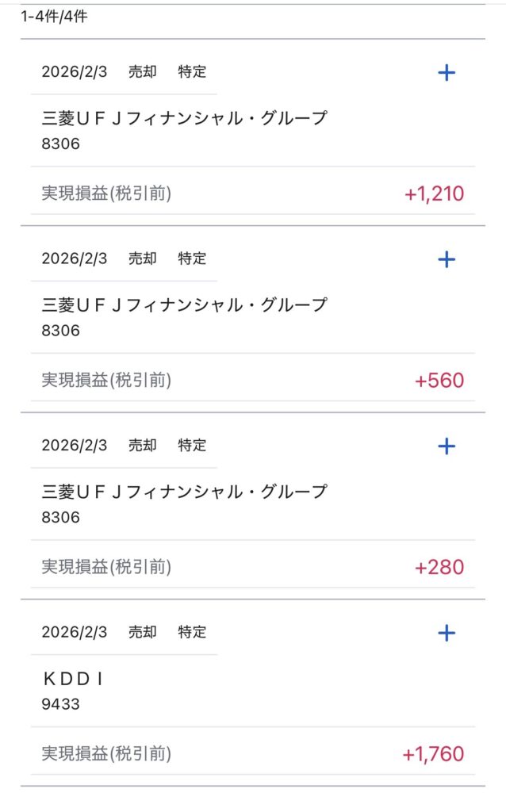Click the KDDI stock name
The image size is (506, 812).
click(73, 679)
